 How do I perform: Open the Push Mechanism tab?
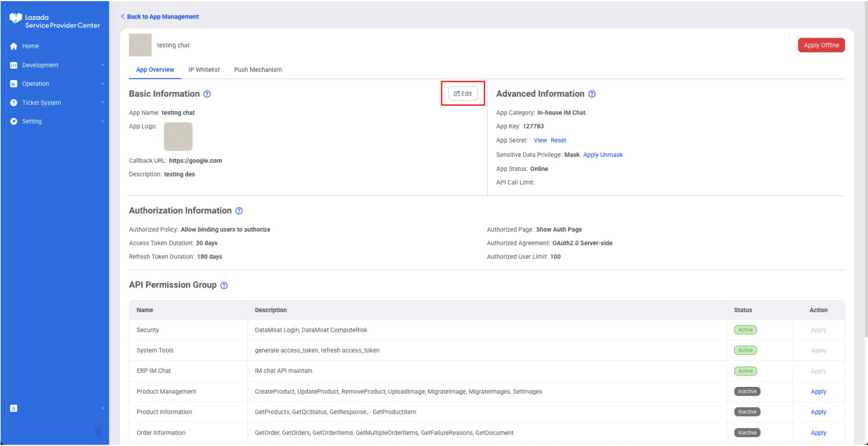point(258,70)
